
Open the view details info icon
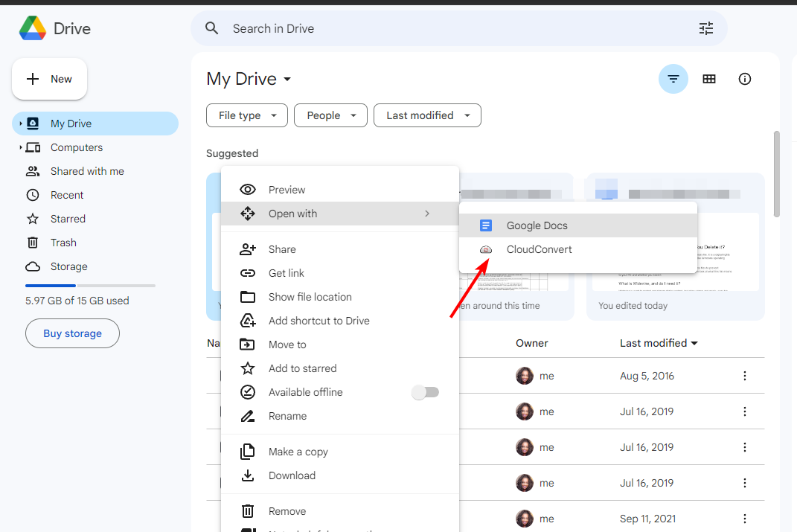[x=745, y=79]
